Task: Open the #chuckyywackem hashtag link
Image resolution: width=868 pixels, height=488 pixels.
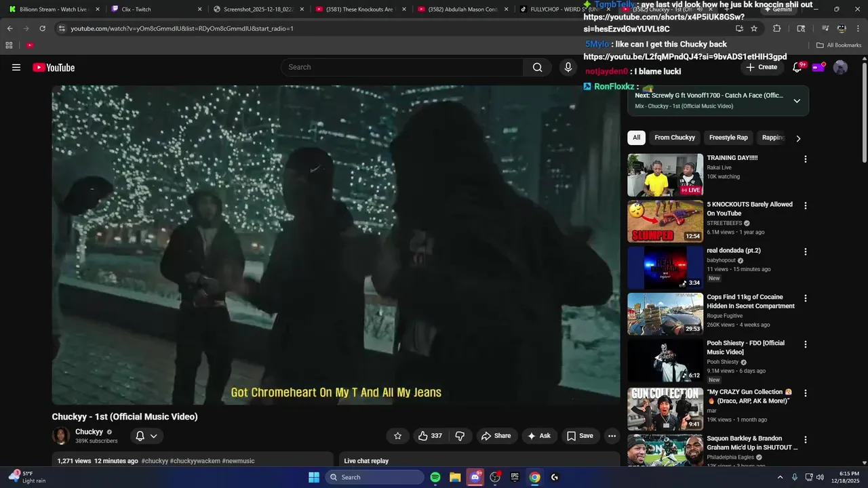Action: click(195, 461)
